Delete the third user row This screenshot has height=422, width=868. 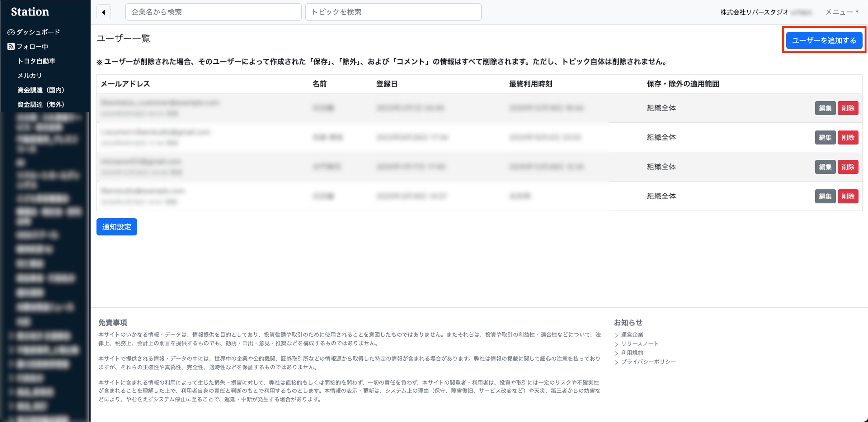[x=848, y=167]
